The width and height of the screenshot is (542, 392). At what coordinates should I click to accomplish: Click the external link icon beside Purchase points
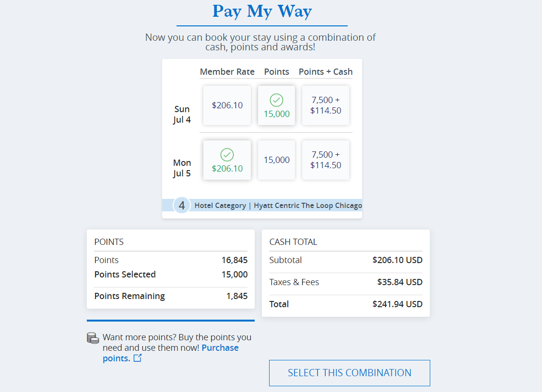(138, 358)
